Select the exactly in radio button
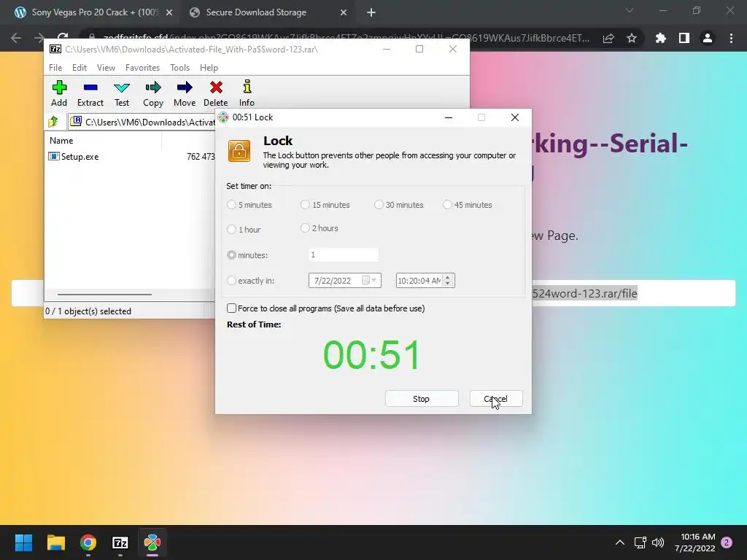The height and width of the screenshot is (560, 747). [x=231, y=281]
